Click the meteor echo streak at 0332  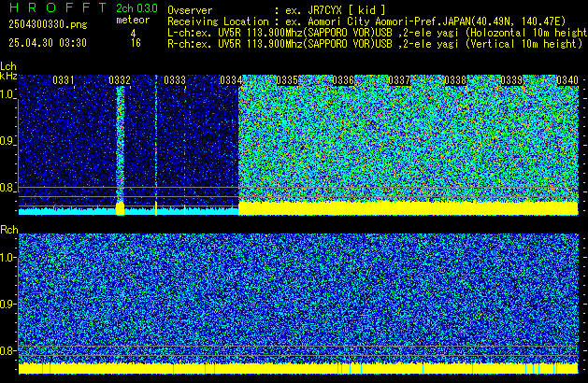(x=120, y=144)
